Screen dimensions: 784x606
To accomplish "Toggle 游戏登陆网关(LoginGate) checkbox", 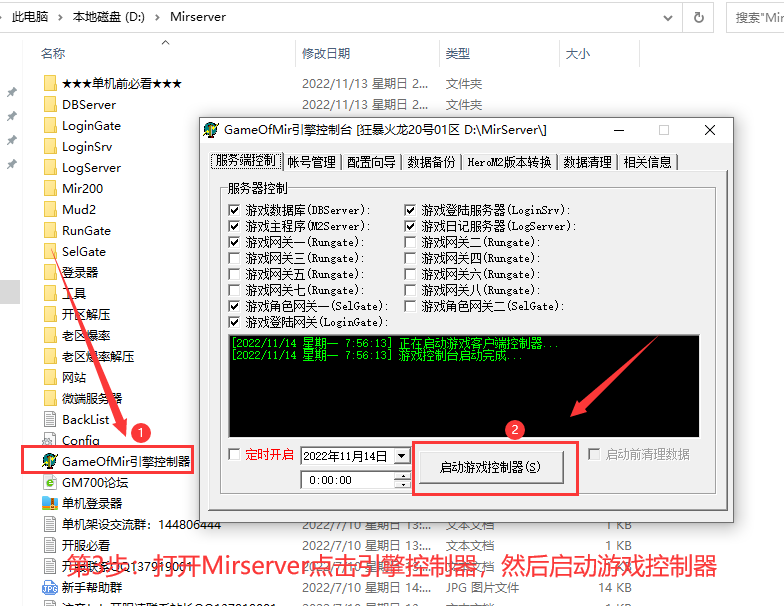I will (x=234, y=322).
